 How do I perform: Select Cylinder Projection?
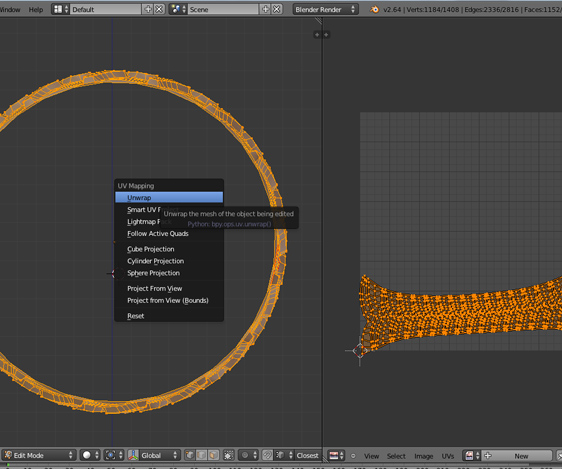[169, 261]
